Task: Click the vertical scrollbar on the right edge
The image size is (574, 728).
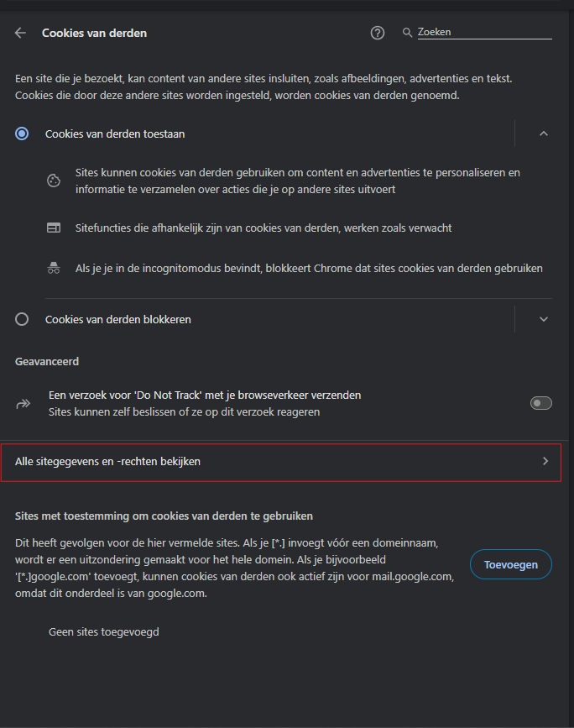Action: pos(571,367)
